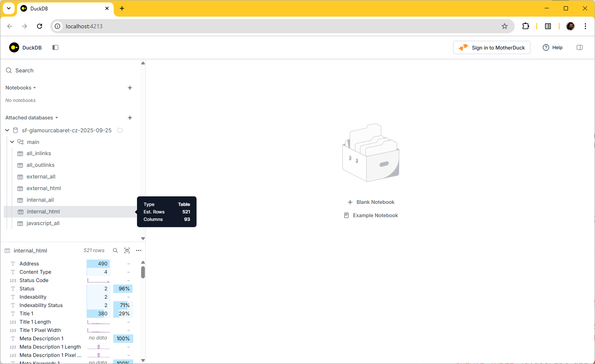Collapse the main schema node
This screenshot has height=364, width=595.
coord(12,142)
